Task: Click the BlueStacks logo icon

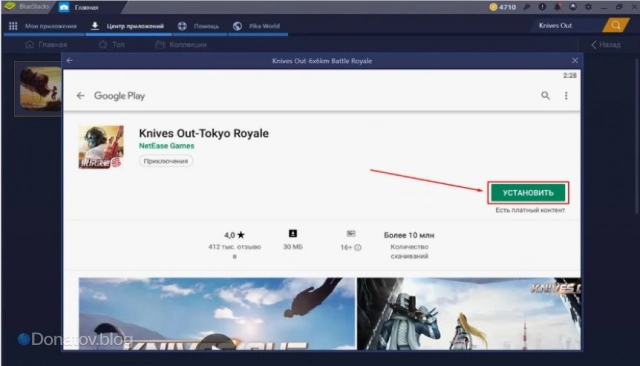Action: click(9, 6)
